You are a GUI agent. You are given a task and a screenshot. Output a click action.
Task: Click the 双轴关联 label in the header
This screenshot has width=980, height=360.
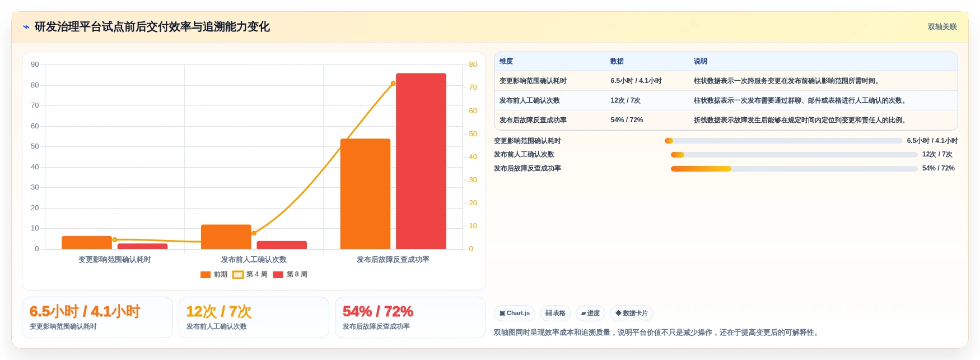[942, 27]
